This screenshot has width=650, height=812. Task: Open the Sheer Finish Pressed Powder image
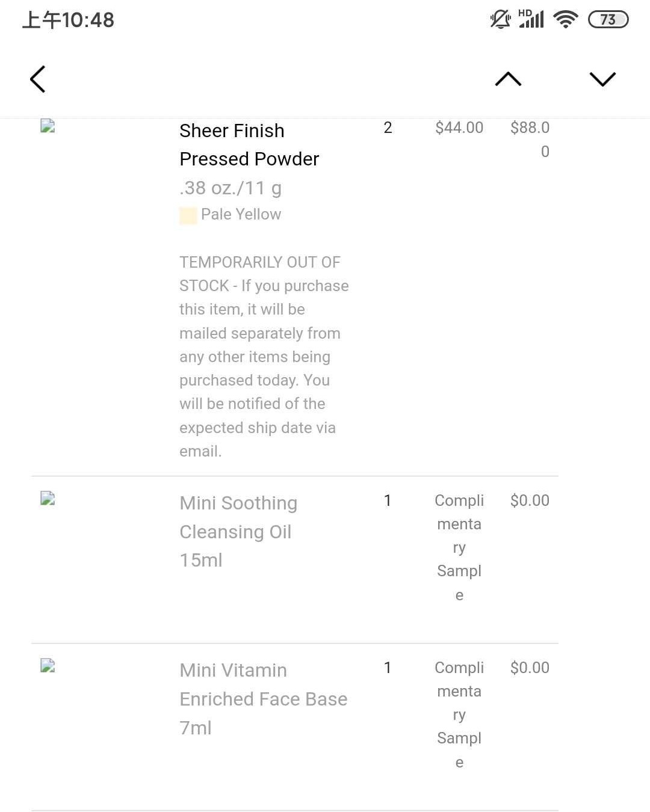[x=48, y=126]
